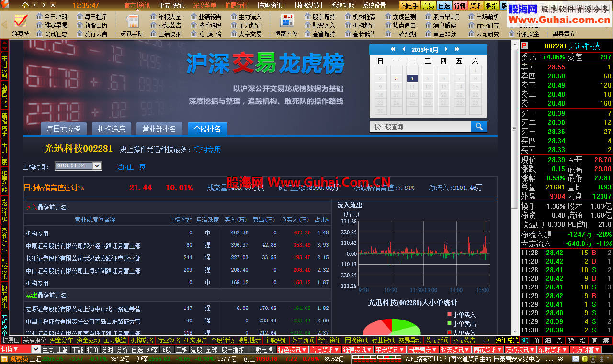Click 中原证券股份有限公司郑州经六路证券营业部 row
Viewport: 613px width, 364px height.
(177, 245)
